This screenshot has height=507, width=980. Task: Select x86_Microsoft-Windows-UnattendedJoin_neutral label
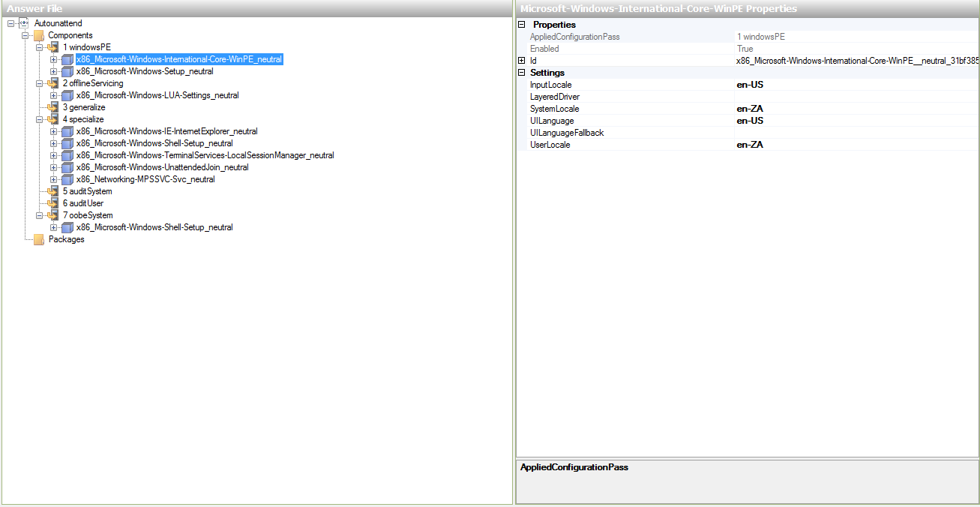pos(162,167)
